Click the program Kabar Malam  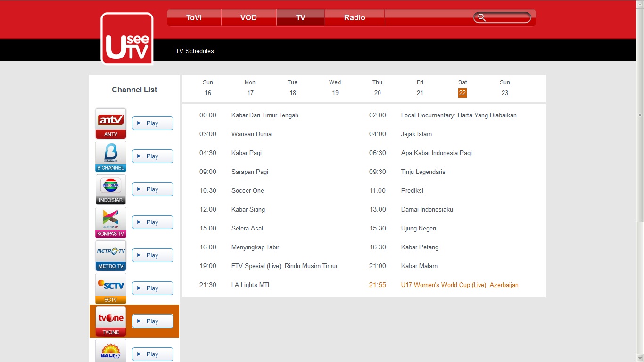pos(419,266)
